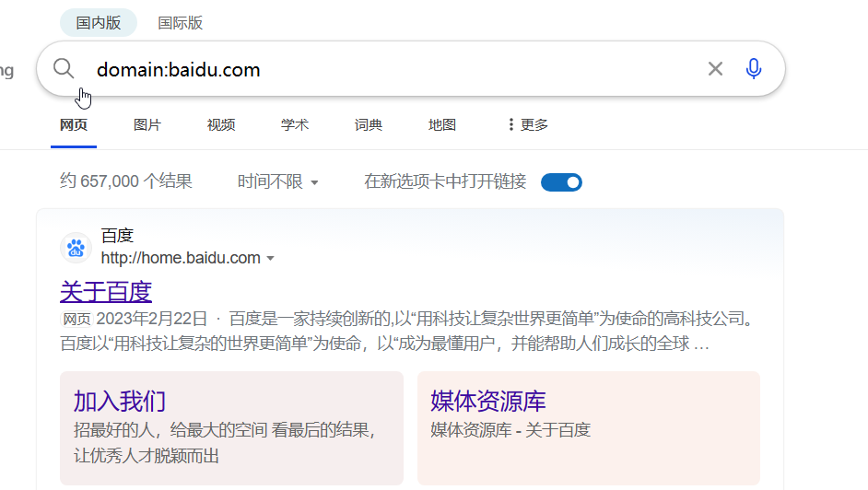Open the 媒体资源库 sitelink
This screenshot has height=490, width=868.
point(488,401)
